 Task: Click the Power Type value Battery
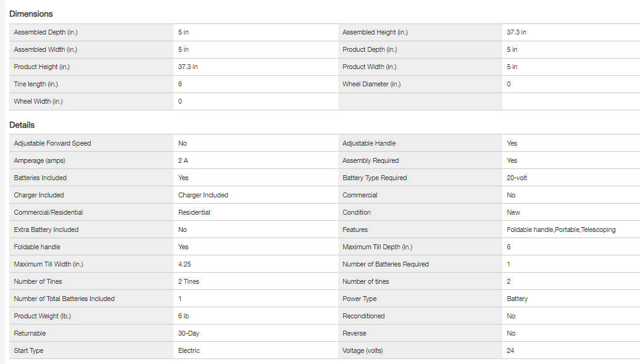517,299
